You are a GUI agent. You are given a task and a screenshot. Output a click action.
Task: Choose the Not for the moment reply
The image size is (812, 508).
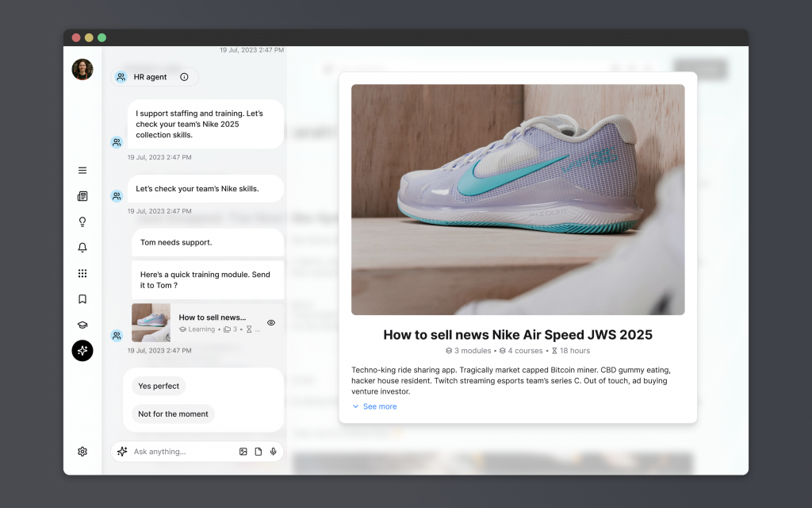click(x=173, y=414)
